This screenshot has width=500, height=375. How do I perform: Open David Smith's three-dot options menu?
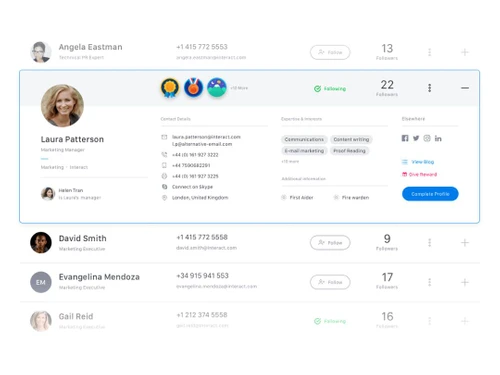[x=429, y=243]
